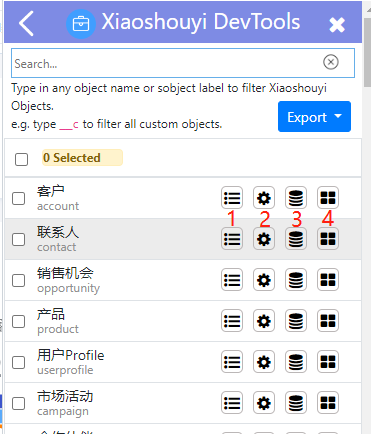
Task: Open grid icon for userprofile
Action: tap(328, 362)
